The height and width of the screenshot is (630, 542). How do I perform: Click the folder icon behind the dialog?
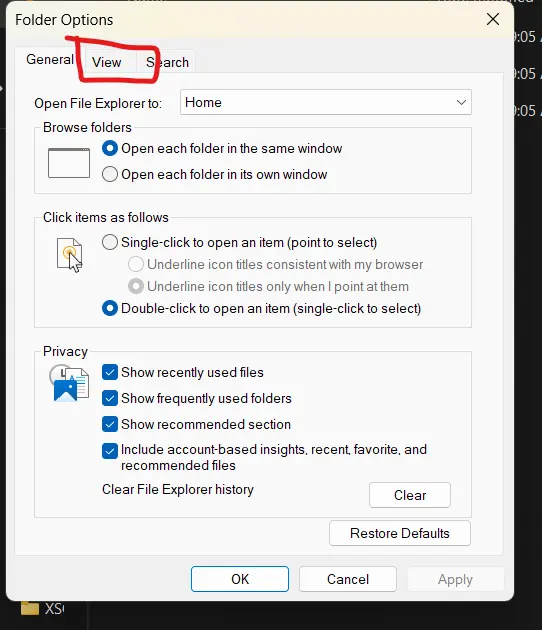click(30, 608)
